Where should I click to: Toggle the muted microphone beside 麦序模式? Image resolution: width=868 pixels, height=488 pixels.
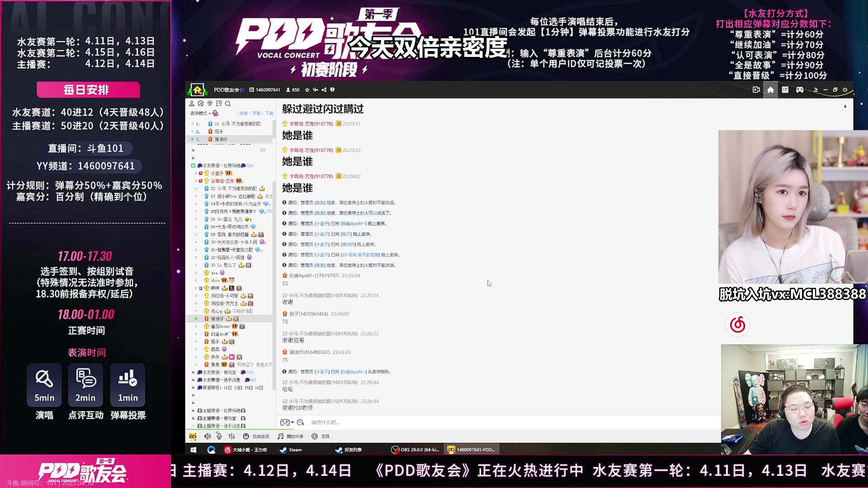216,113
